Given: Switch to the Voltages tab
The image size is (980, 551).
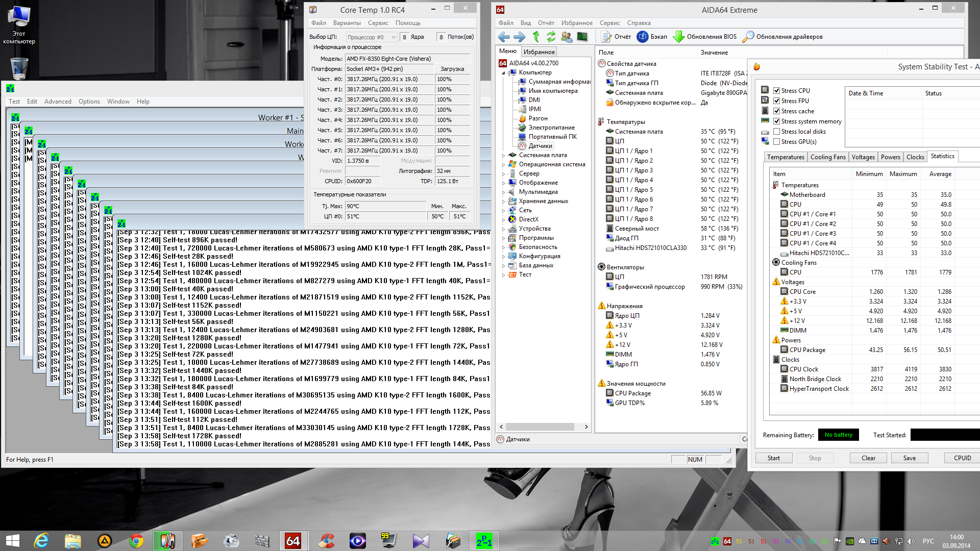Looking at the screenshot, I should 863,157.
